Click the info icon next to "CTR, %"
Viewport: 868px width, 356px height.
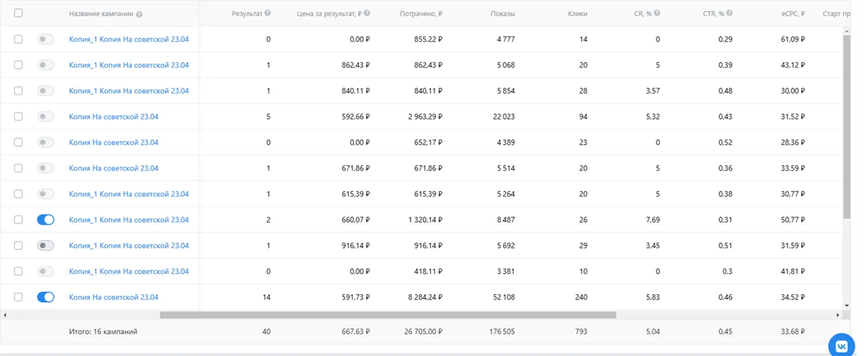pyautogui.click(x=730, y=13)
